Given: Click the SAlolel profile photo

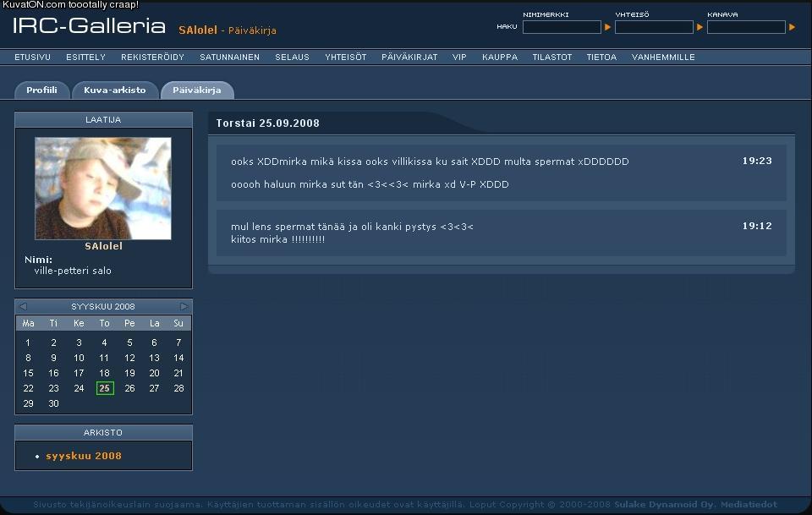Looking at the screenshot, I should click(x=103, y=189).
